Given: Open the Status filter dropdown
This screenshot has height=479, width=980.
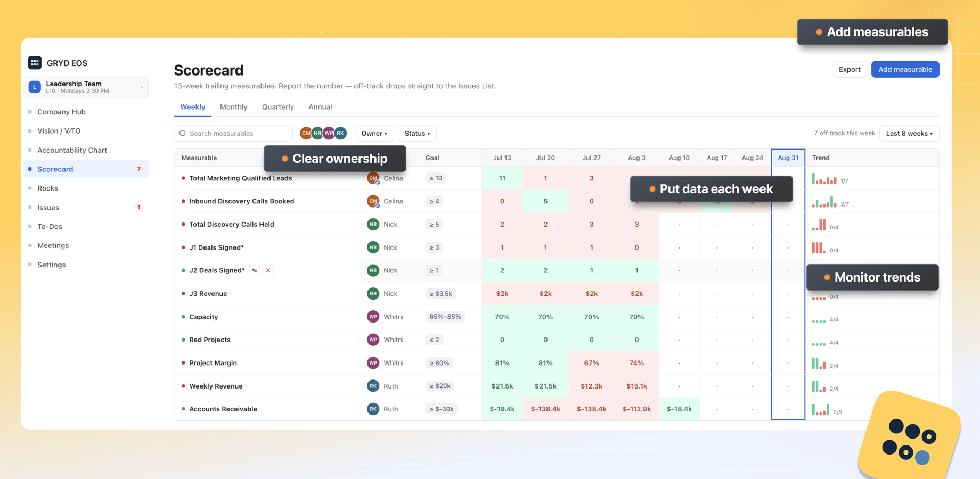Looking at the screenshot, I should coord(417,133).
